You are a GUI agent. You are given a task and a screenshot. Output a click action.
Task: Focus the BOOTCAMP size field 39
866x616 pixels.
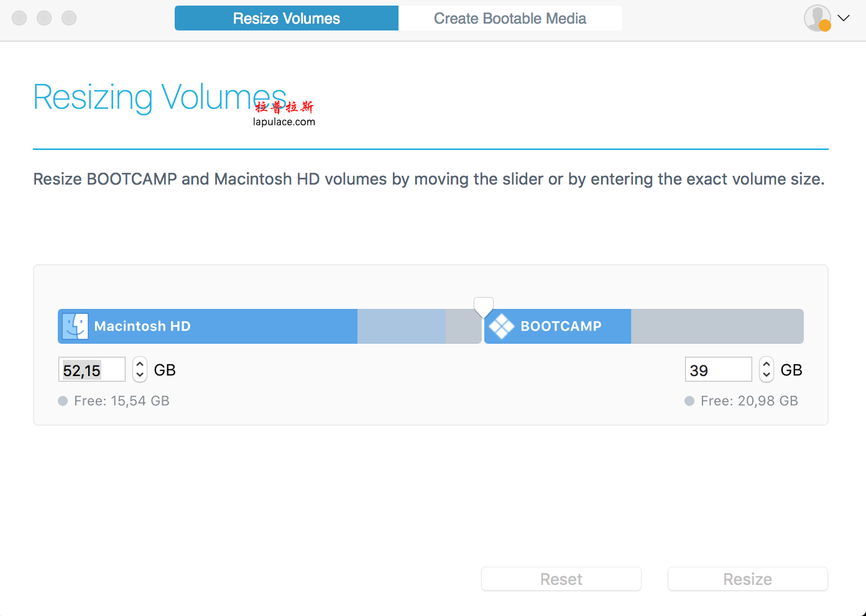tap(718, 370)
